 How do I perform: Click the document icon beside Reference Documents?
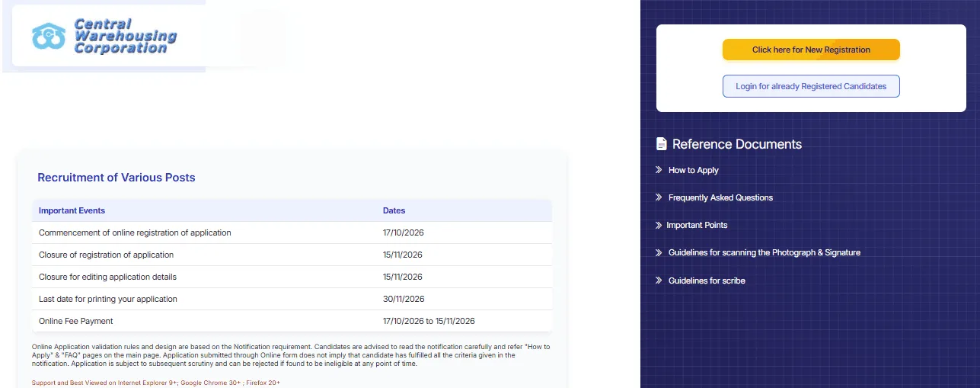661,144
